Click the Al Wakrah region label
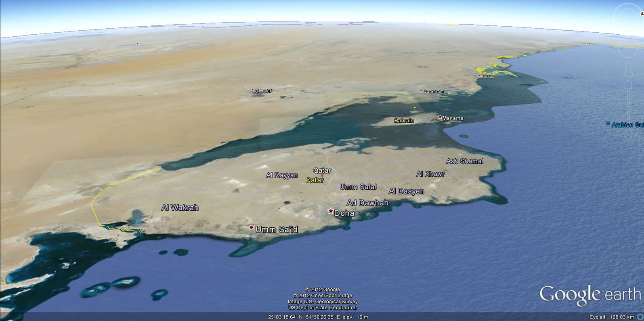This screenshot has height=321, width=644. pos(180,208)
